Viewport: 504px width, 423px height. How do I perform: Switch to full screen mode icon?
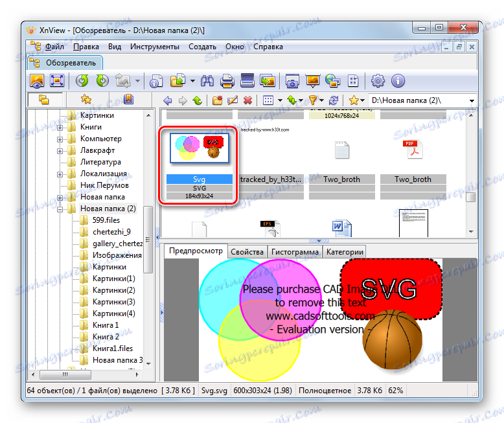57,81
